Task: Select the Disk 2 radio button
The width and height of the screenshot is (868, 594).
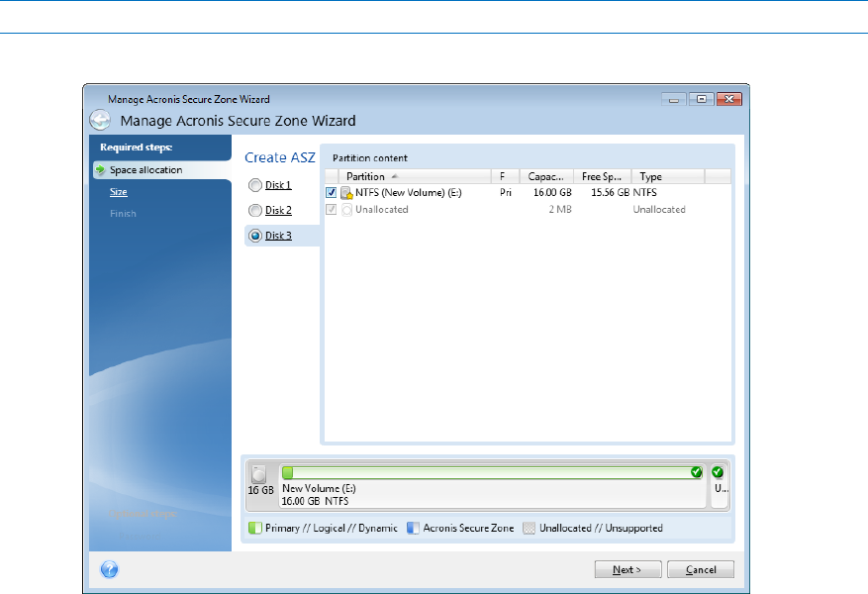Action: click(255, 210)
